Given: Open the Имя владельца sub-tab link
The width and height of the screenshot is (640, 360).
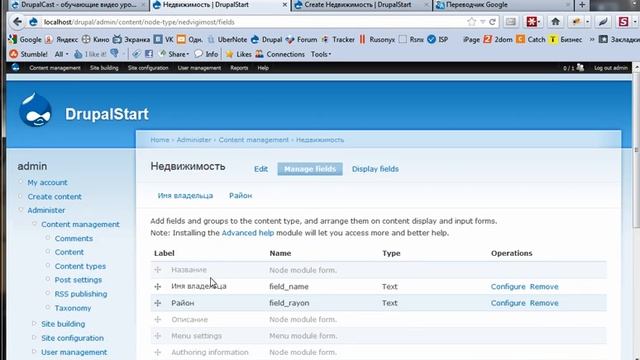Looking at the screenshot, I should click(x=185, y=196).
